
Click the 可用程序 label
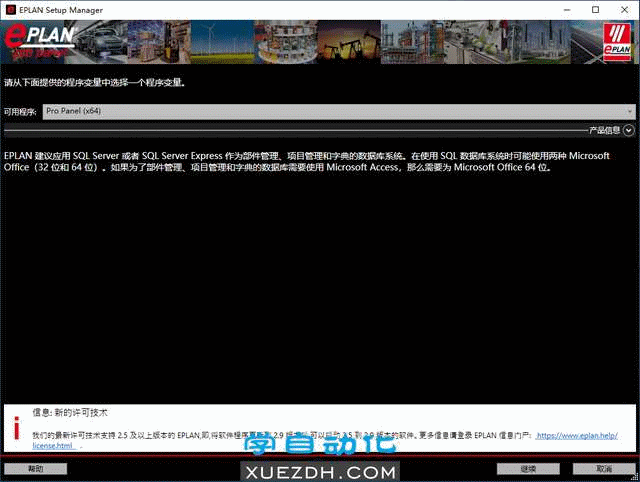20,111
